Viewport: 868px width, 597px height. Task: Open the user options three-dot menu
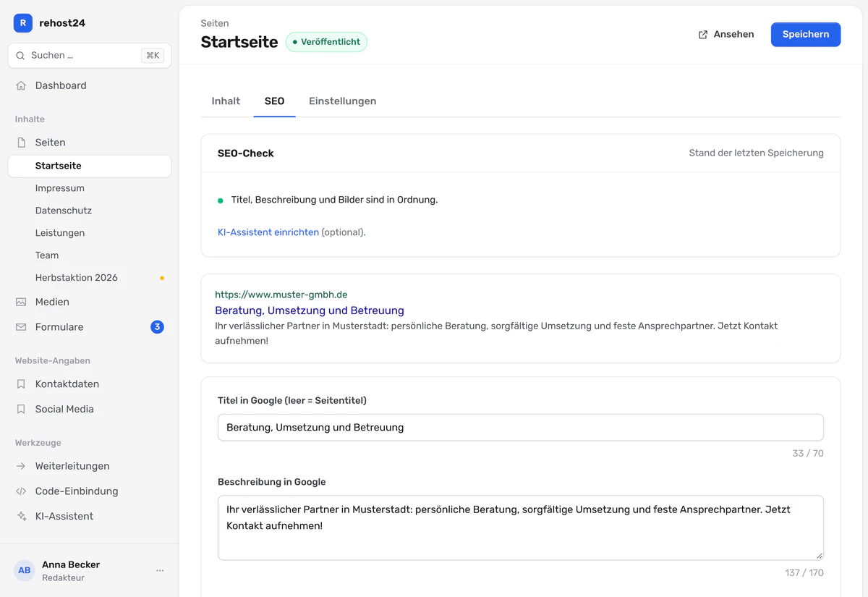point(160,570)
